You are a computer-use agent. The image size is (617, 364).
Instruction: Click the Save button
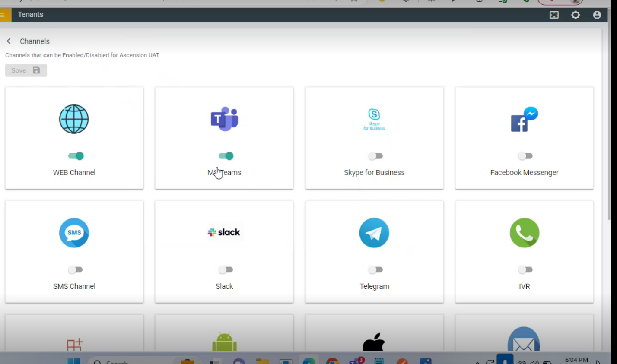pos(26,70)
